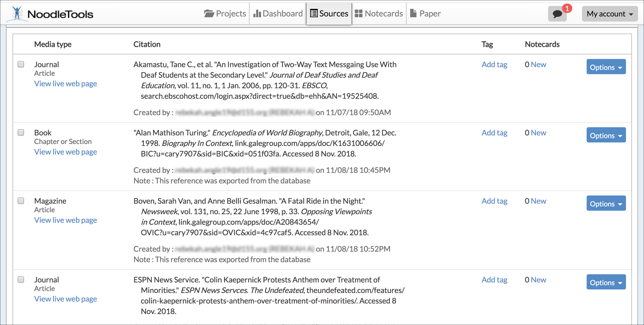The width and height of the screenshot is (644, 325).
Task: Select the Alan Mathison Turing book checkbox
Action: click(21, 133)
